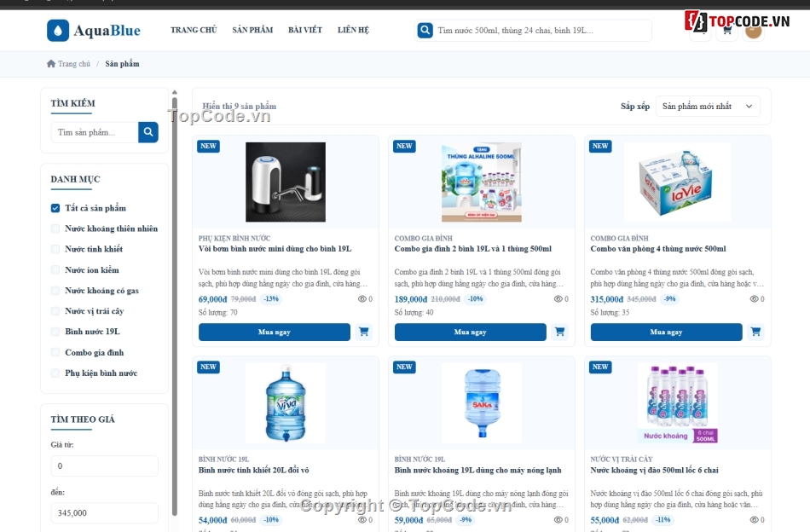Click -10% discount badge on Combo gia đình card

coord(475,299)
